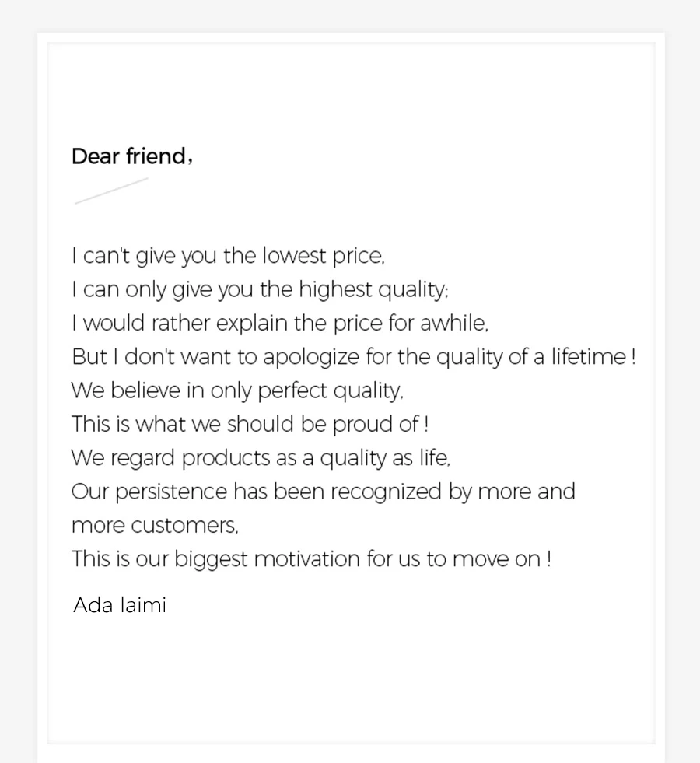Click the word "biggest" in the last sentence
Image resolution: width=700 pixels, height=763 pixels.
click(210, 560)
